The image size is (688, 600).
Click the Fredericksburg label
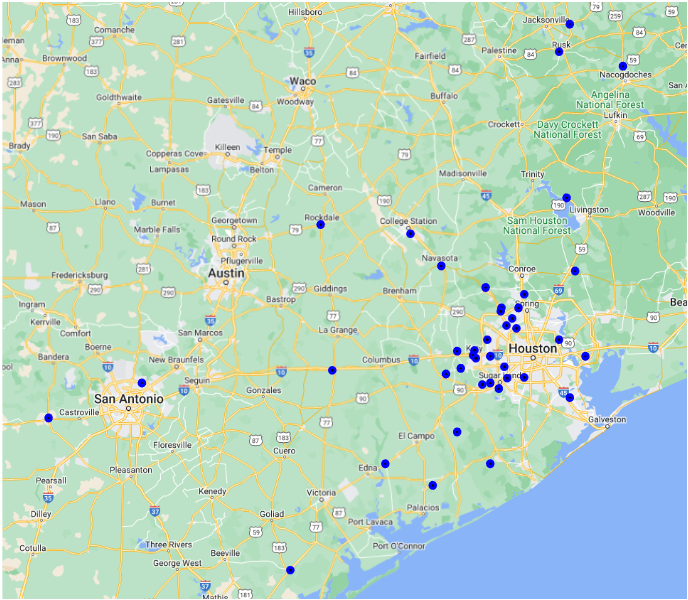[x=79, y=275]
